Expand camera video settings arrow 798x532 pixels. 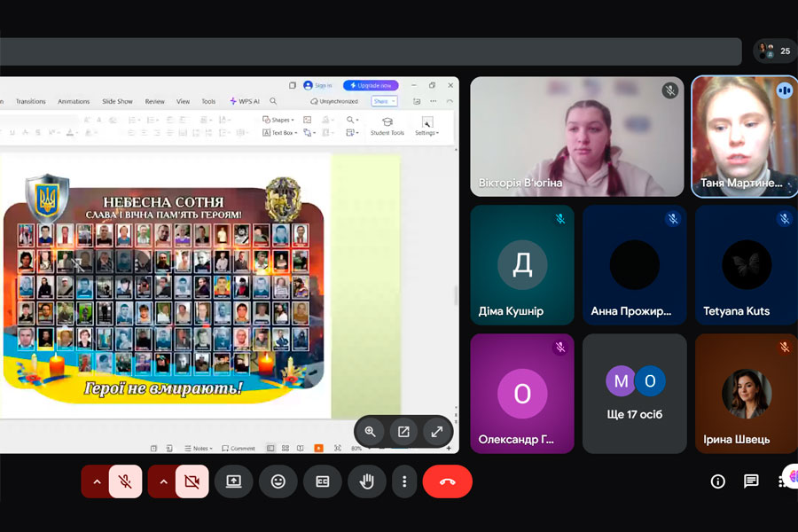162,481
